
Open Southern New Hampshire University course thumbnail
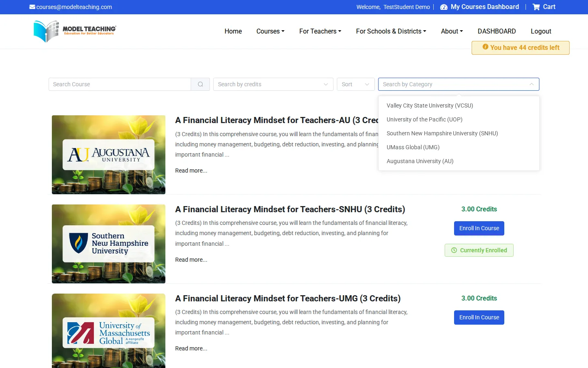pyautogui.click(x=109, y=244)
